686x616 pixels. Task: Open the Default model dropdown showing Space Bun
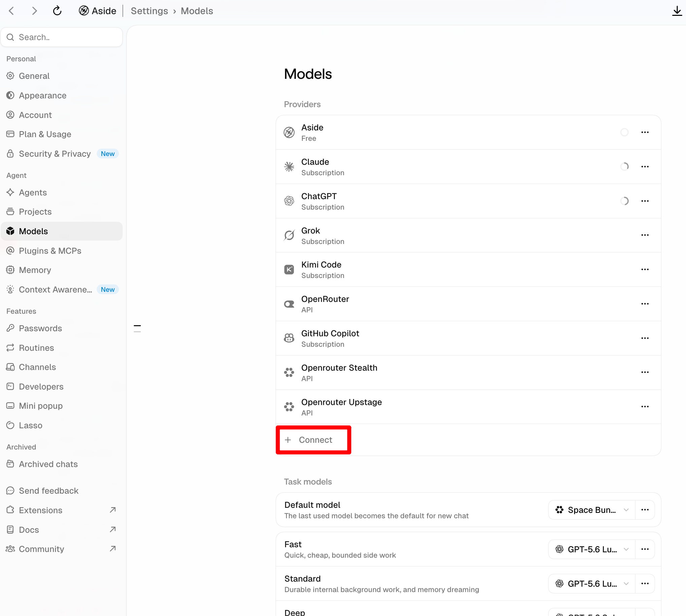click(x=592, y=510)
